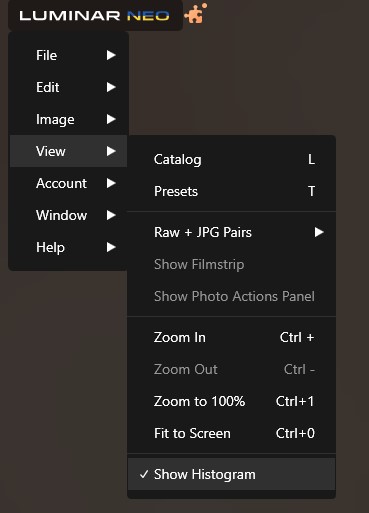Uncheck the Show Histogram option

click(231, 474)
